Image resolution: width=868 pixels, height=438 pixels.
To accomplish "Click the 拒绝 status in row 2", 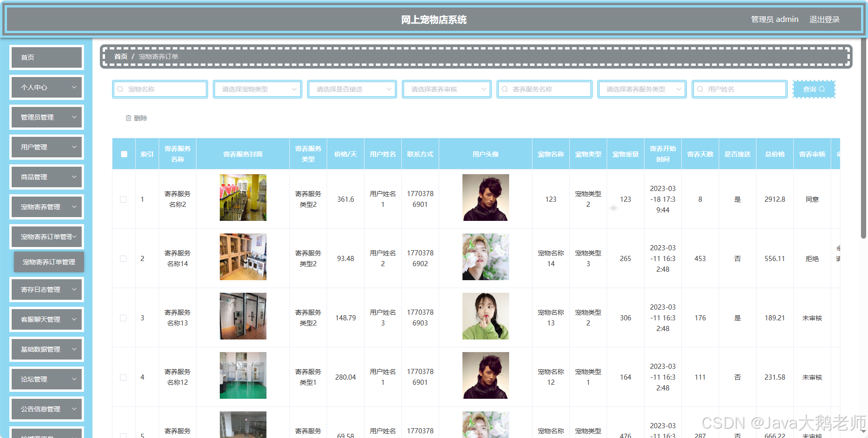I will pos(812,259).
